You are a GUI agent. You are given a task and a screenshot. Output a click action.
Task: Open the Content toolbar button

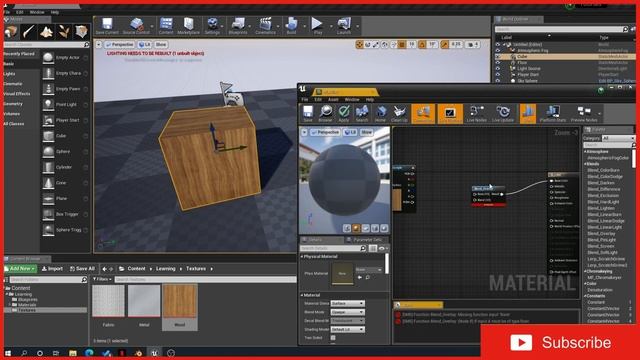[x=166, y=26]
